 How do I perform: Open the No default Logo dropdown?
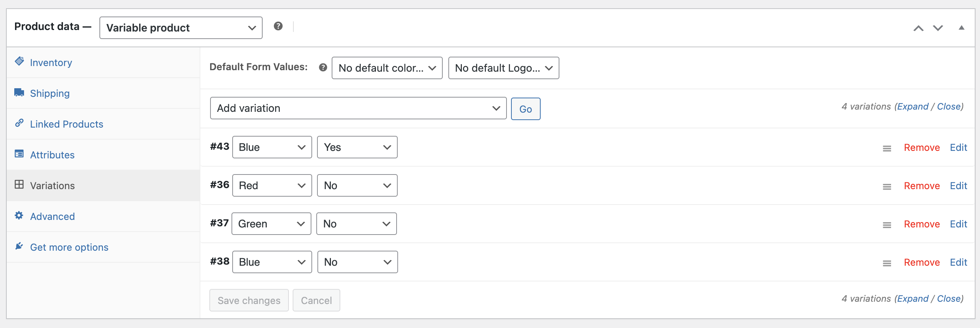503,68
